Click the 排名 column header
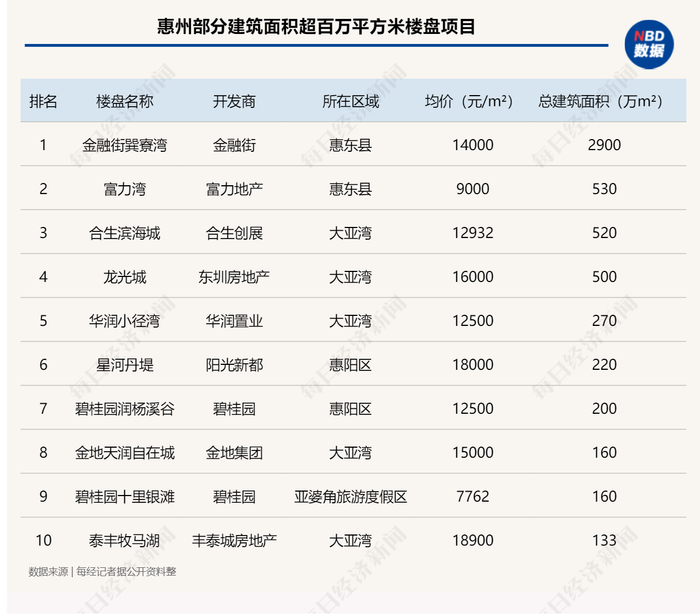 coord(43,101)
